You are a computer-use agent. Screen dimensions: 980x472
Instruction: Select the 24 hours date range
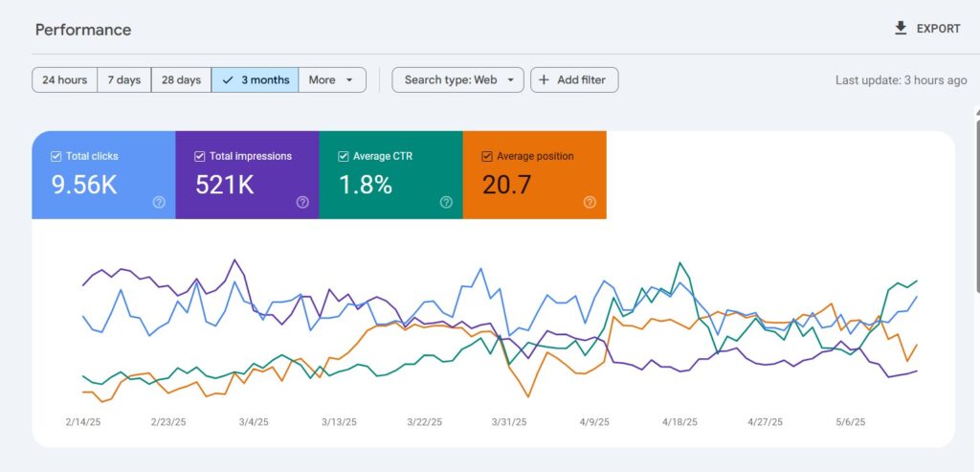point(65,80)
